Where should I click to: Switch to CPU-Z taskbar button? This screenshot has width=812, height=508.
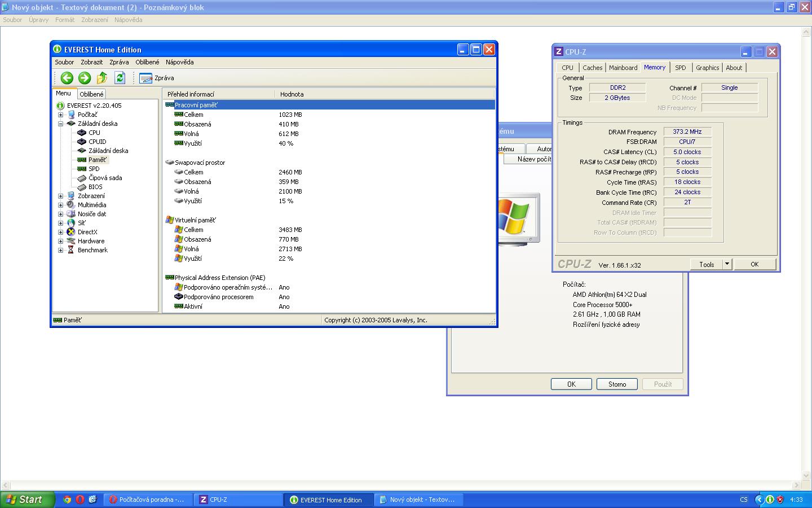239,500
